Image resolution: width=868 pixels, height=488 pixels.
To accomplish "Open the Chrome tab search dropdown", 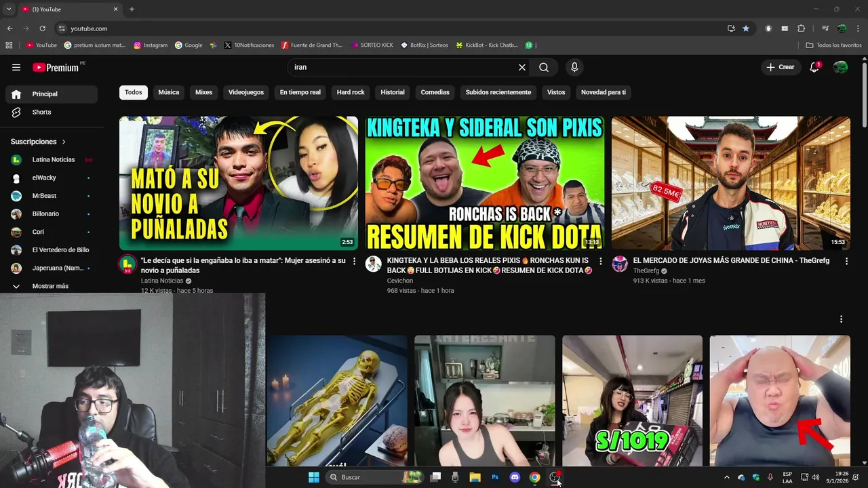I will (x=9, y=9).
